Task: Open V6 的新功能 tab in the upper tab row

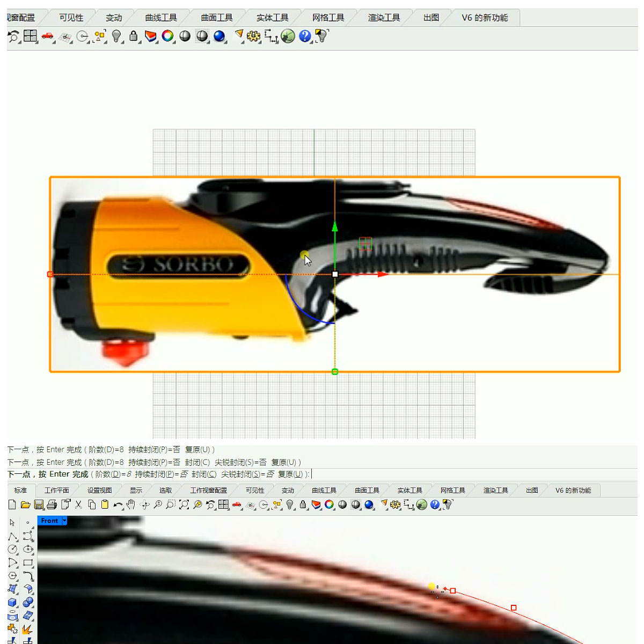Action: [x=485, y=18]
